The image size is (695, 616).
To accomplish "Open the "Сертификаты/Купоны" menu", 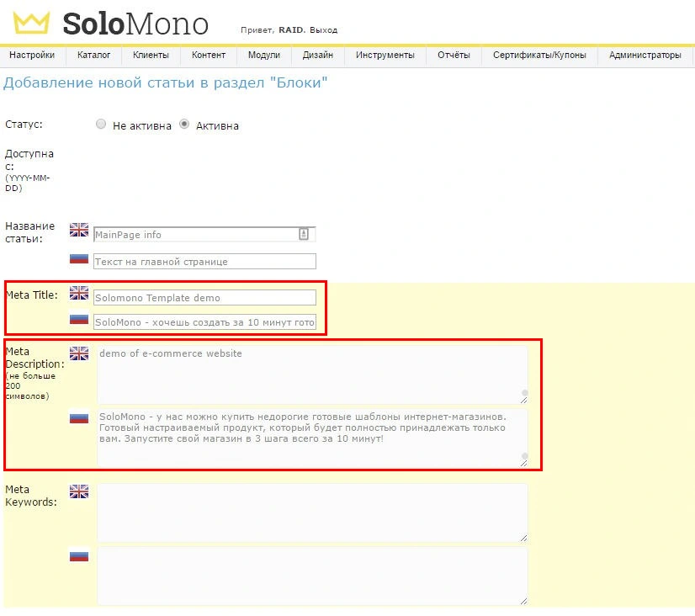I will 539,56.
